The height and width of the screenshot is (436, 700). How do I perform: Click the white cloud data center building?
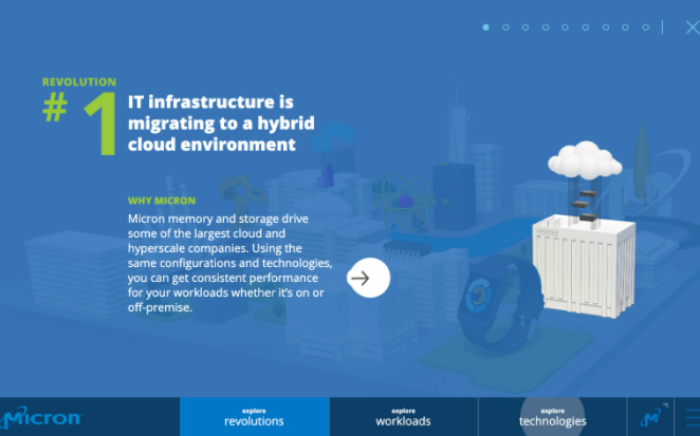pos(584,230)
